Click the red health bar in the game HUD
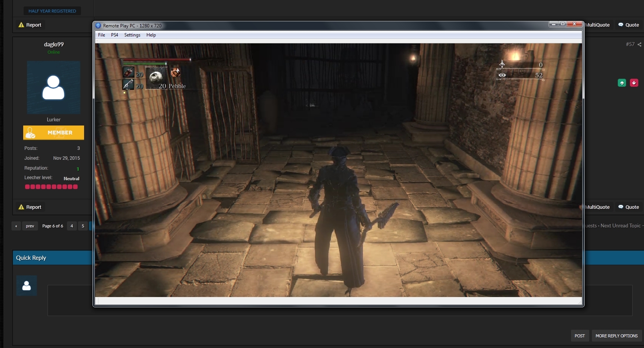 [x=156, y=59]
